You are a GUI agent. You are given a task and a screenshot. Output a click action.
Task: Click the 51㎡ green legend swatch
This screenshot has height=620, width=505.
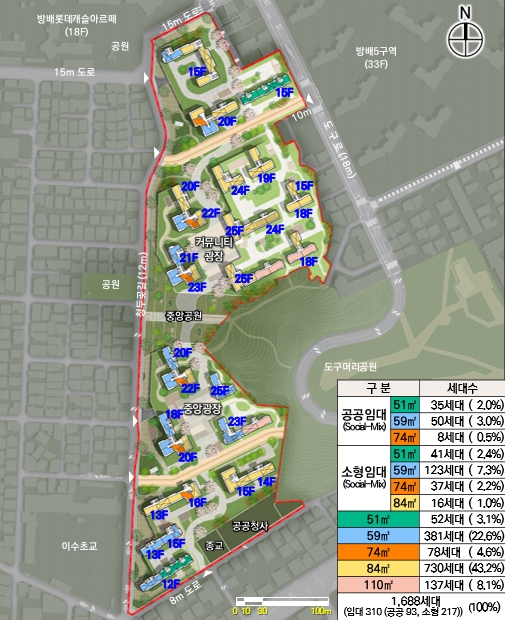tap(378, 520)
